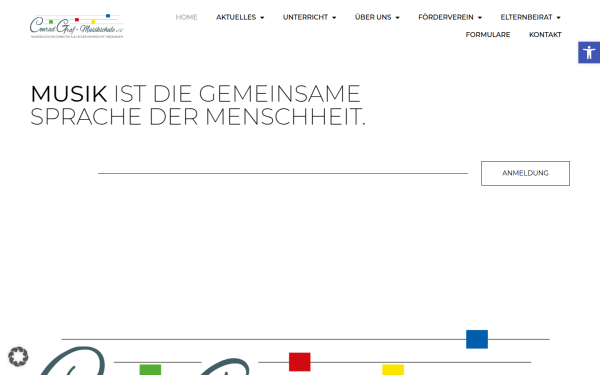The height and width of the screenshot is (375, 600).
Task: Open the Aktuelles menu item
Action: click(x=236, y=17)
